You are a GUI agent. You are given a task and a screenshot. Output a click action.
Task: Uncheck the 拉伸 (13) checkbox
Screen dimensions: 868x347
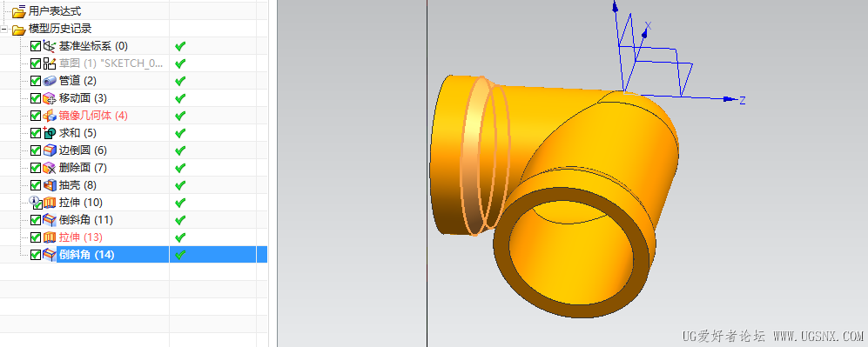point(36,237)
